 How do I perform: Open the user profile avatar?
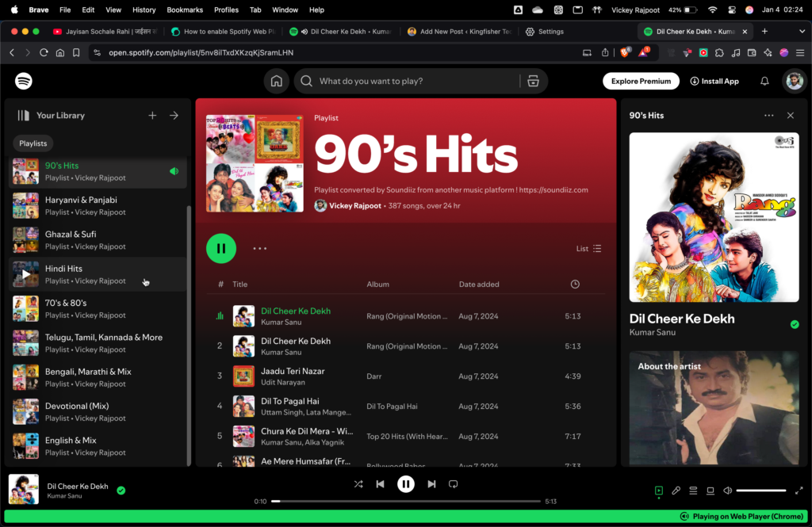pyautogui.click(x=795, y=81)
